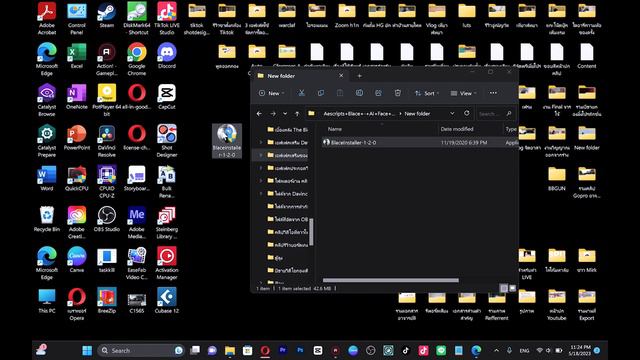Close the New folder tab

pyautogui.click(x=341, y=76)
